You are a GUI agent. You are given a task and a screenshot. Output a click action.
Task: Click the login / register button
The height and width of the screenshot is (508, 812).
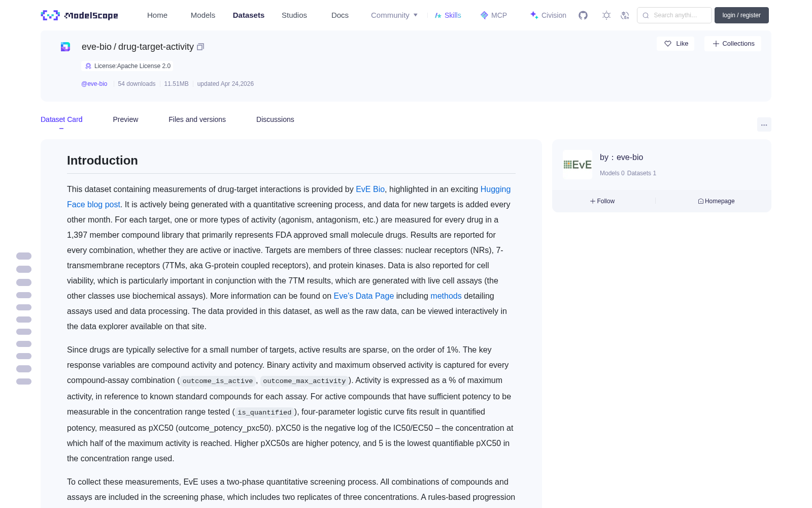pos(741,15)
